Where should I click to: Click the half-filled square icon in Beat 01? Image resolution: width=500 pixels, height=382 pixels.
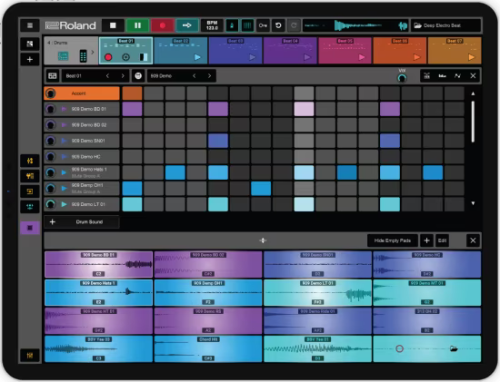click(144, 57)
